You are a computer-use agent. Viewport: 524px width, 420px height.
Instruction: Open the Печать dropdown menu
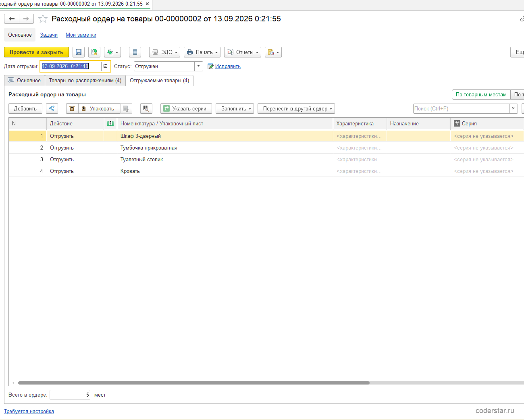[x=202, y=52]
